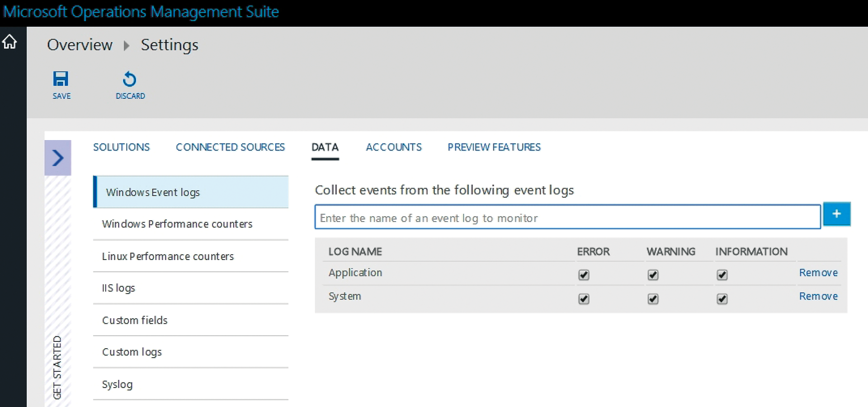The width and height of the screenshot is (868, 407).
Task: Open the Accounts tab
Action: click(x=394, y=147)
